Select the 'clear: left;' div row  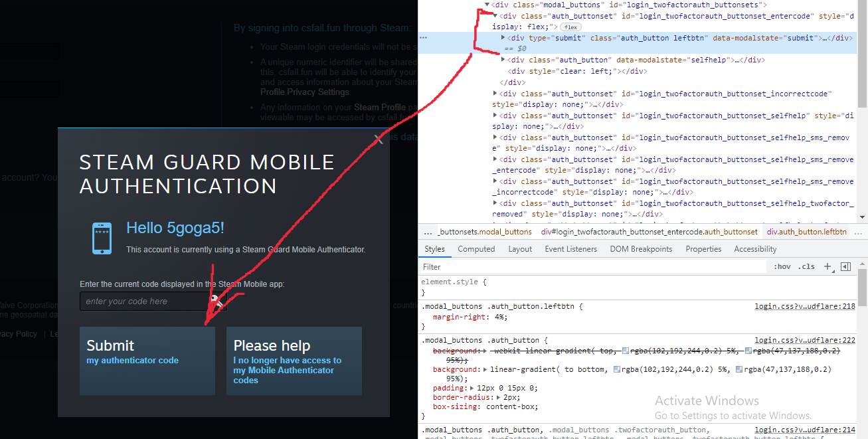click(577, 71)
